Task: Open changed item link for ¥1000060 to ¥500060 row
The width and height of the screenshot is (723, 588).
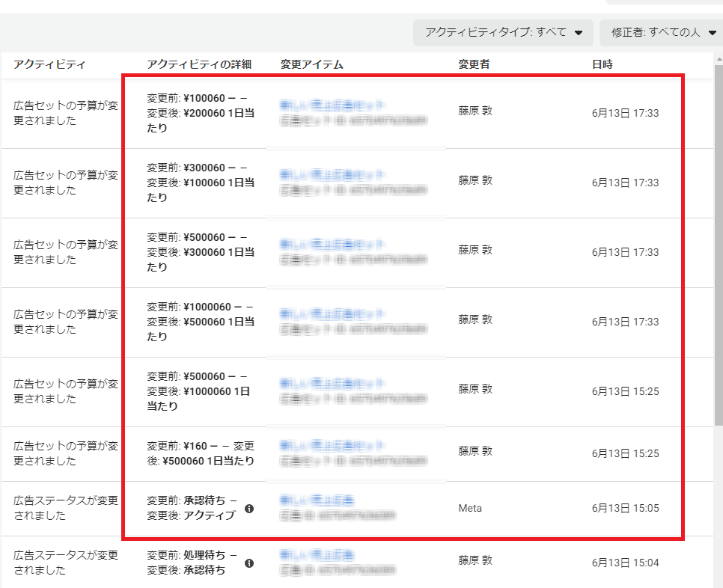Action: (333, 314)
